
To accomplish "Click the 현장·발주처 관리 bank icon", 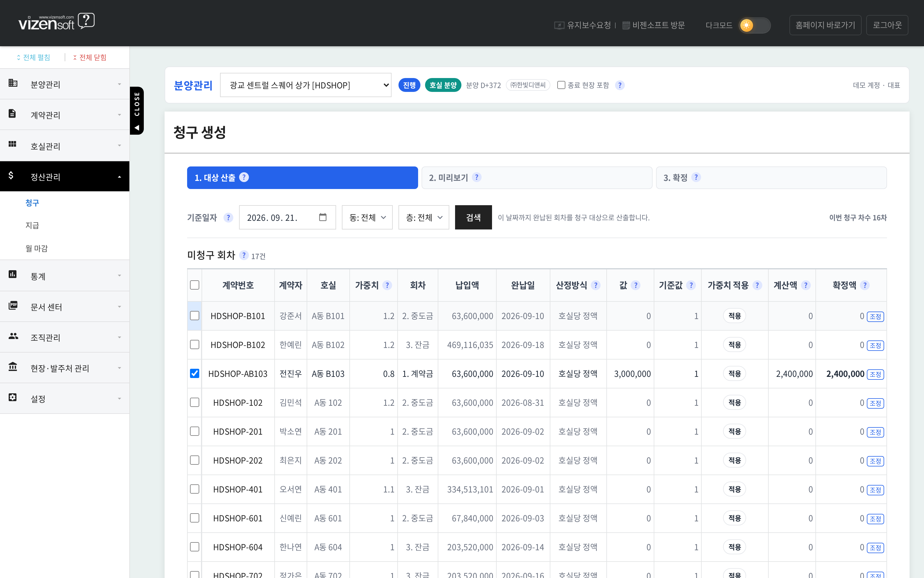I will point(13,367).
